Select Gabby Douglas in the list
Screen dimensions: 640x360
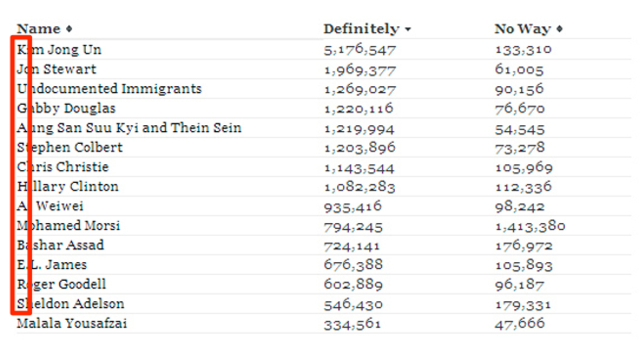(66, 109)
